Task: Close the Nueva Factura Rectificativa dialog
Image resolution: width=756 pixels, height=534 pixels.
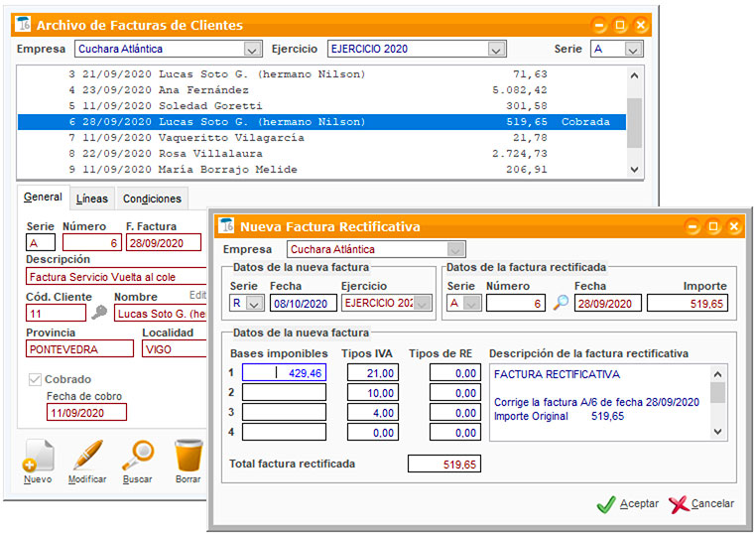Action: [x=734, y=226]
